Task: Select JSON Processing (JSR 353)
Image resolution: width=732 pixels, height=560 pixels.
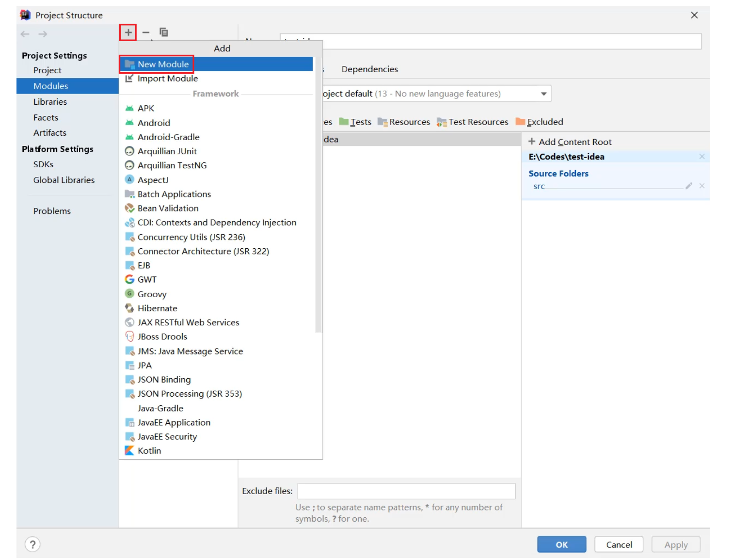Action: [x=216, y=394]
